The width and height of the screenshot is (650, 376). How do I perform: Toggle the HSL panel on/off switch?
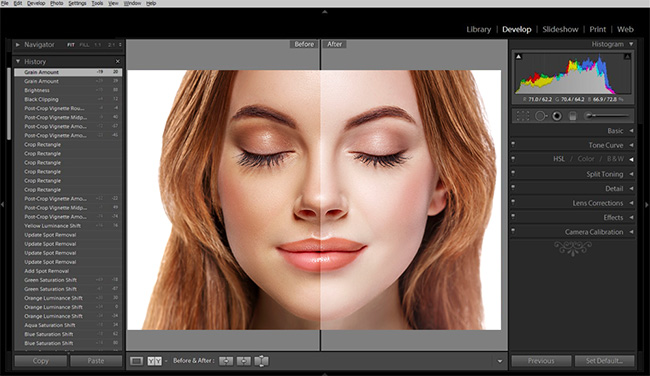coord(513,159)
